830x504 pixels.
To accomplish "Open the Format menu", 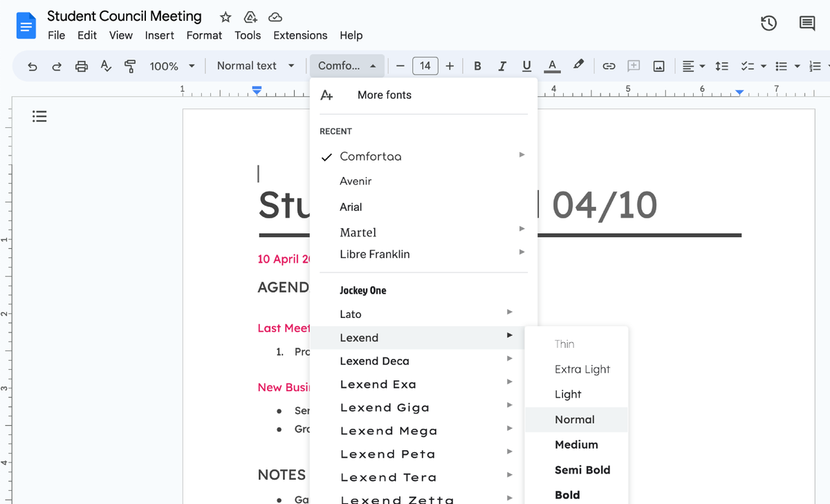I will (204, 35).
